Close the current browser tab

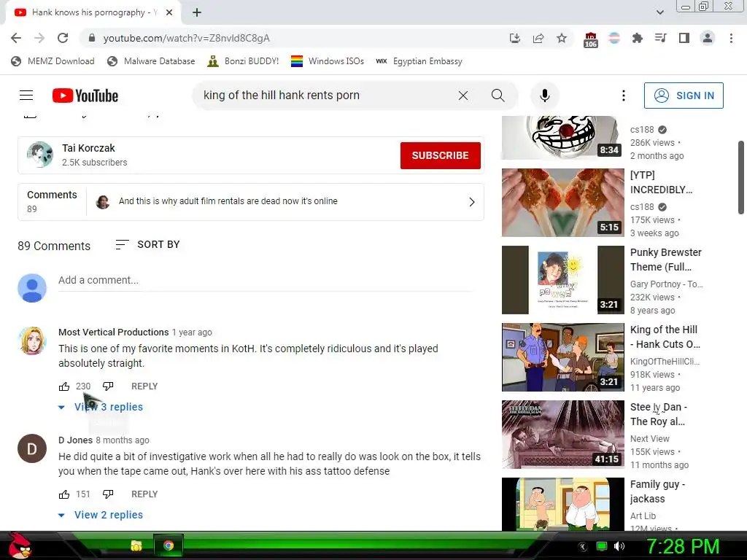pos(169,12)
